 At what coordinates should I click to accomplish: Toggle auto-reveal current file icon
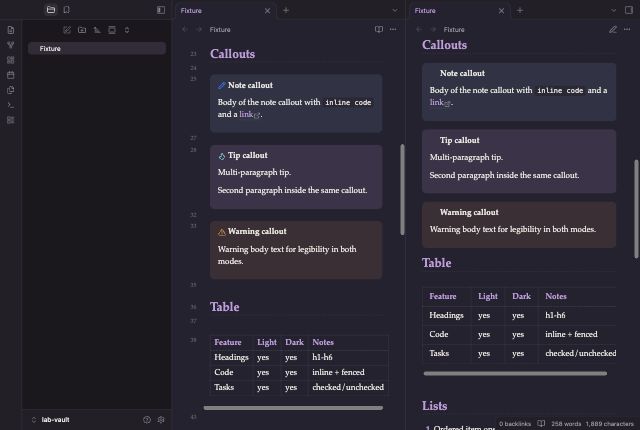pos(112,30)
